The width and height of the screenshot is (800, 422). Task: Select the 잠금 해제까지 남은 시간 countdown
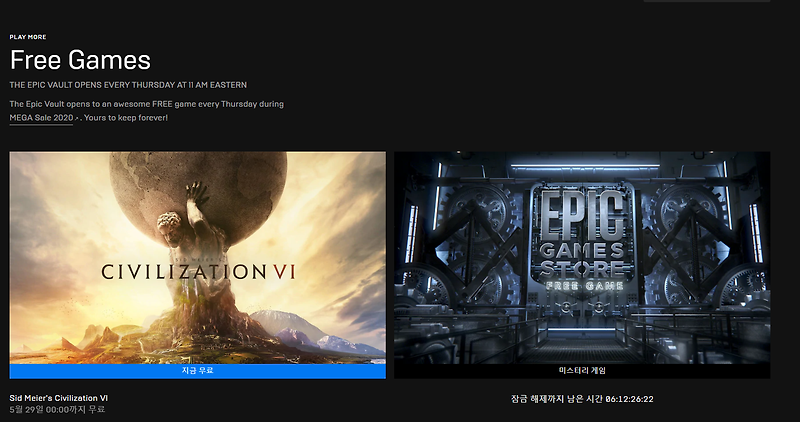coord(582,399)
